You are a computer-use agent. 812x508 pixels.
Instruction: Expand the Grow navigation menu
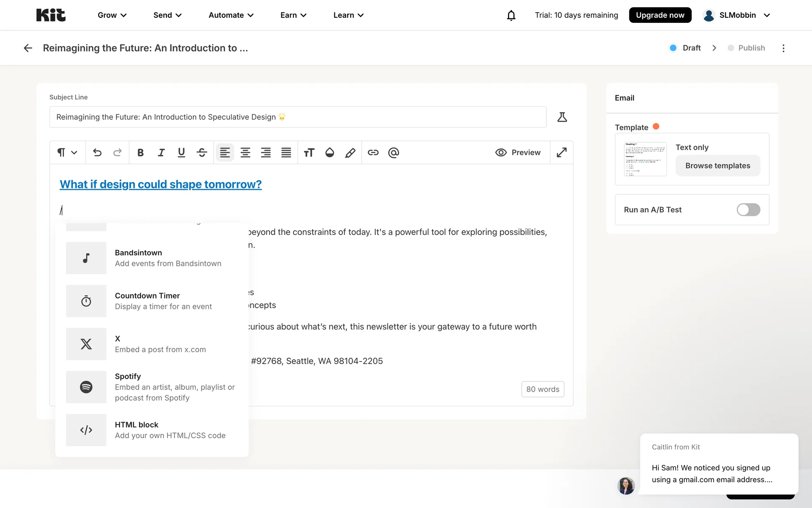112,15
